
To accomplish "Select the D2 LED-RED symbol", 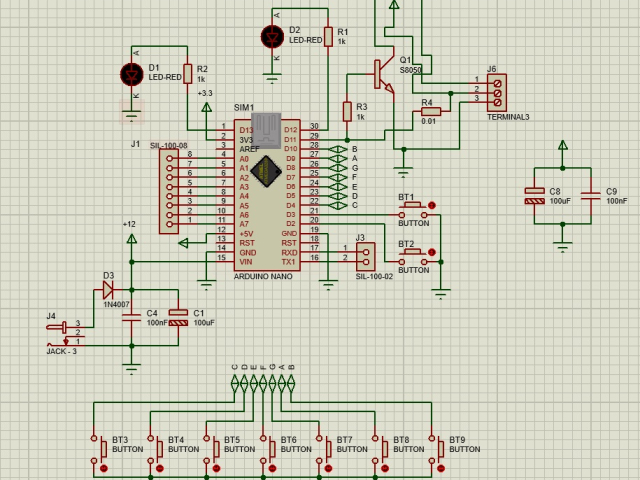I will pos(272,37).
